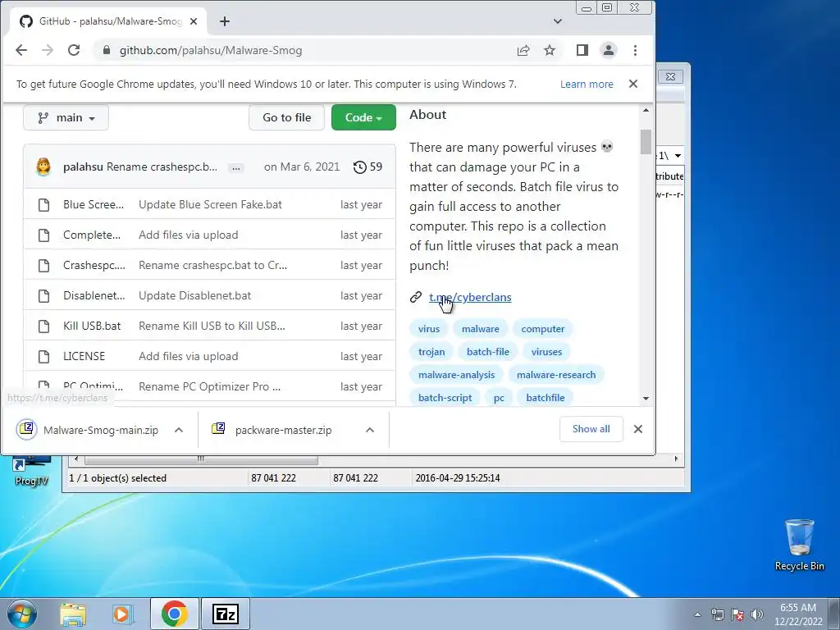Open the tab search chevron

coord(558,21)
